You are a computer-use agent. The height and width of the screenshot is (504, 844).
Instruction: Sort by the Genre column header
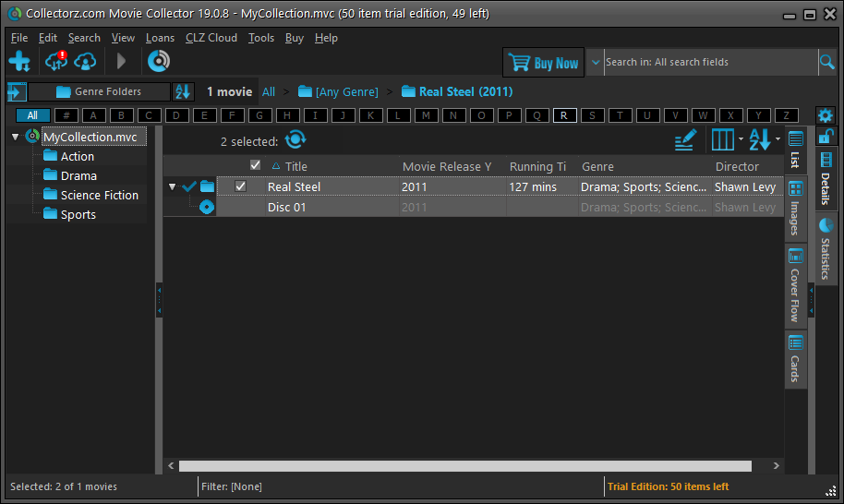click(645, 166)
